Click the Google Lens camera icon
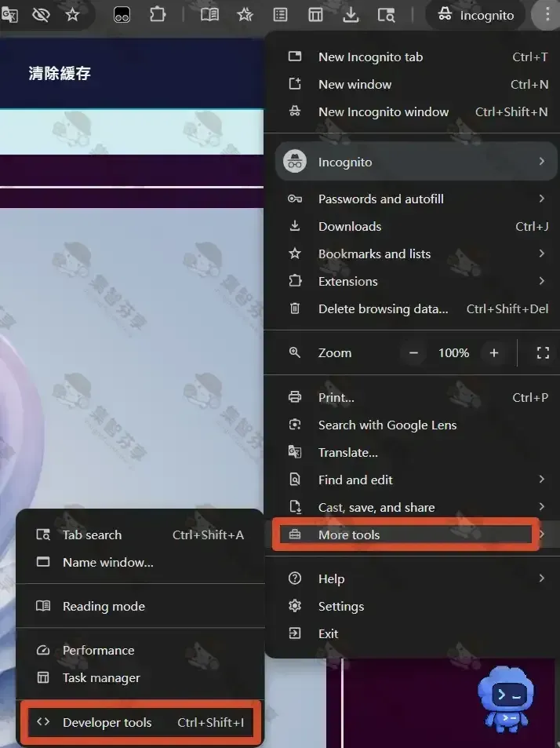560x748 pixels. (295, 425)
